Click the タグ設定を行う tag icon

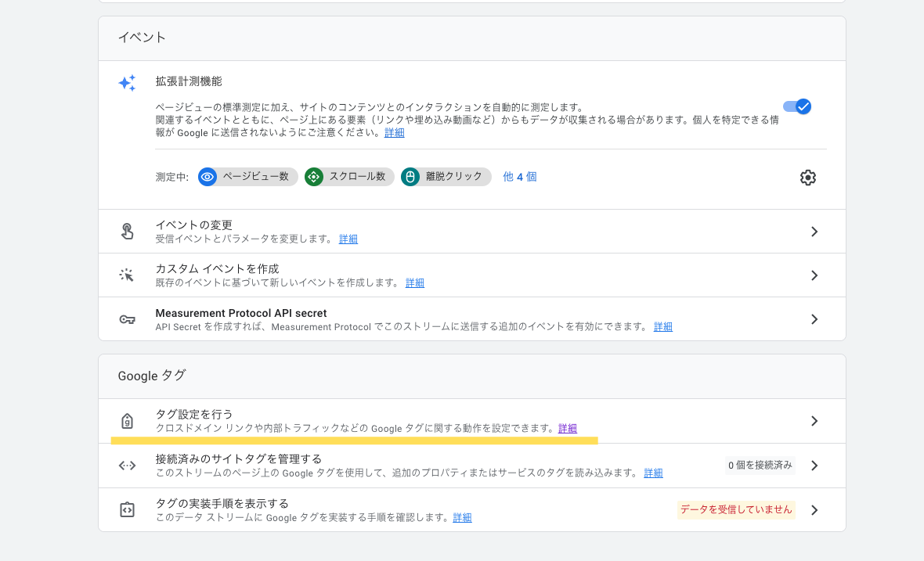pyautogui.click(x=128, y=421)
